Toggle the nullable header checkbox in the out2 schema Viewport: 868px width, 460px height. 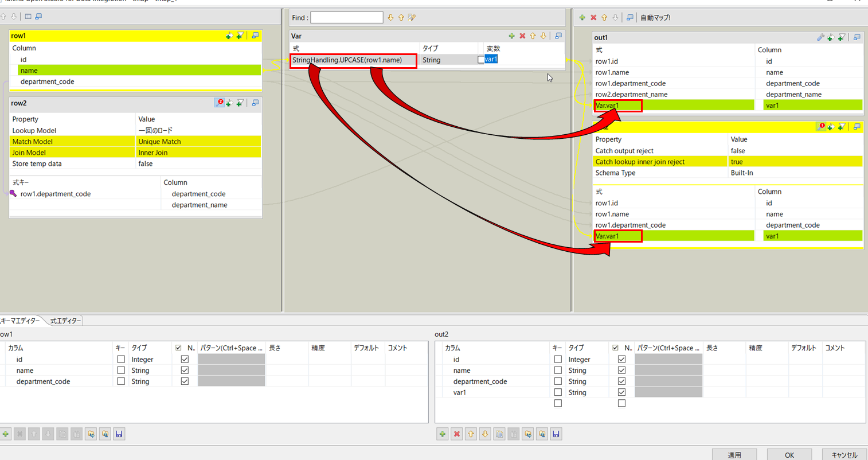pyautogui.click(x=616, y=348)
